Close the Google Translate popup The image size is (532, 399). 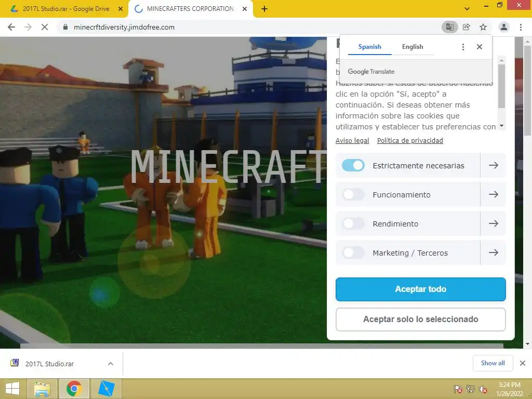tap(480, 47)
